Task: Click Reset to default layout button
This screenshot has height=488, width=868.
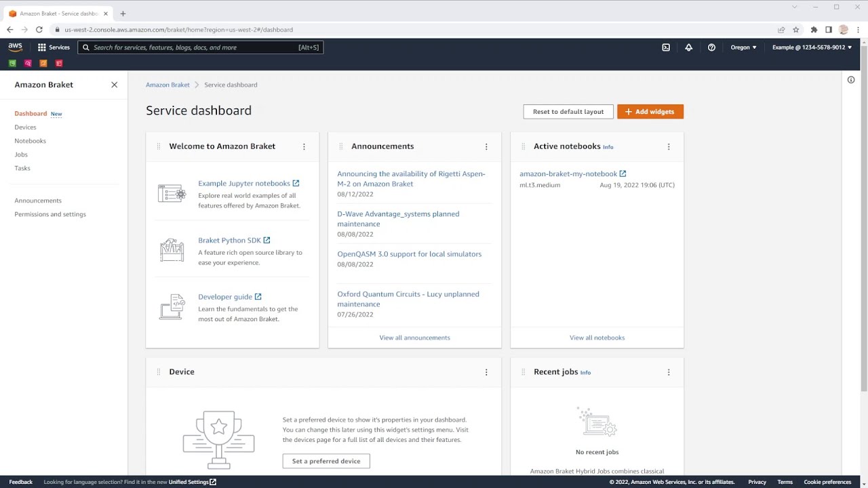Action: pyautogui.click(x=568, y=112)
